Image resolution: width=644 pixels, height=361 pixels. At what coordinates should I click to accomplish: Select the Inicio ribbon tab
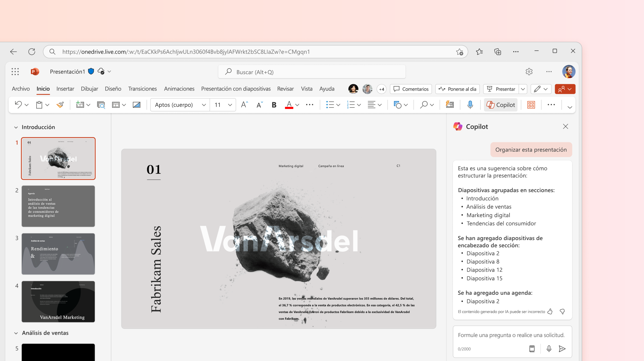43,89
